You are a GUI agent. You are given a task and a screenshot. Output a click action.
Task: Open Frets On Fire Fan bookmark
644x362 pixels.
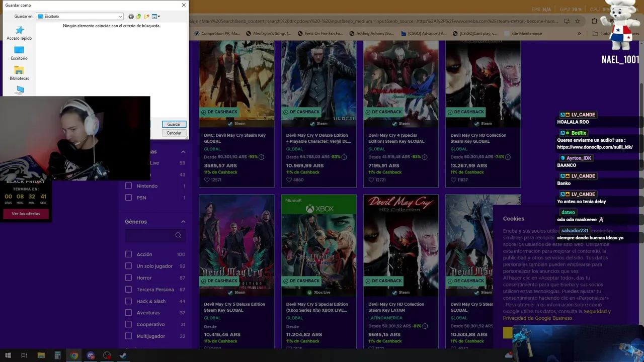point(320,34)
